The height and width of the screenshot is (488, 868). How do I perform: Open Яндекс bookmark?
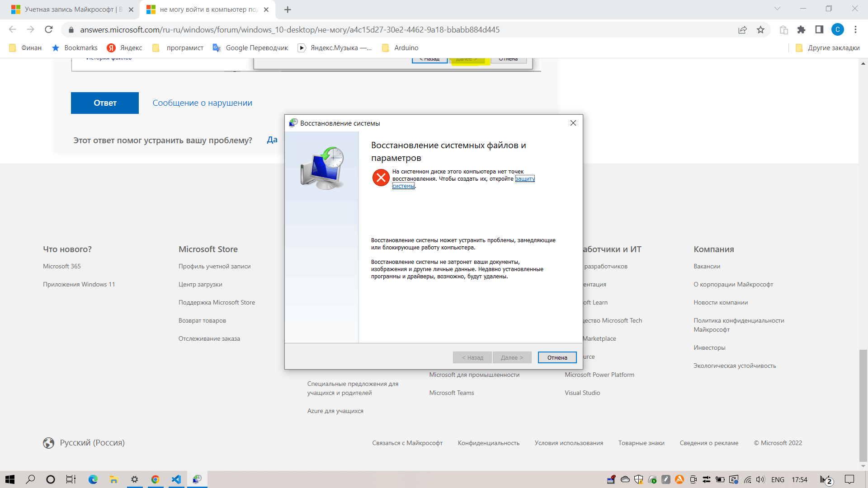[x=124, y=48]
